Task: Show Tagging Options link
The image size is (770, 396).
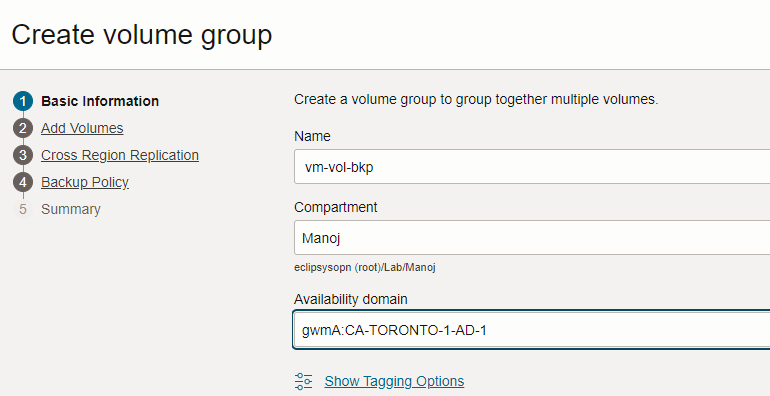Action: click(x=394, y=381)
